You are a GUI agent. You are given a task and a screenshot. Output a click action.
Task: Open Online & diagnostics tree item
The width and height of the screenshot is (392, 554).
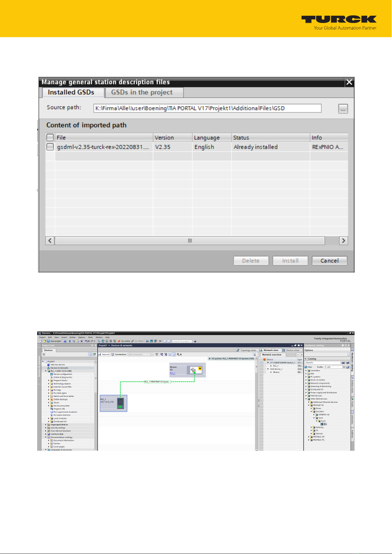pyautogui.click(x=61, y=377)
